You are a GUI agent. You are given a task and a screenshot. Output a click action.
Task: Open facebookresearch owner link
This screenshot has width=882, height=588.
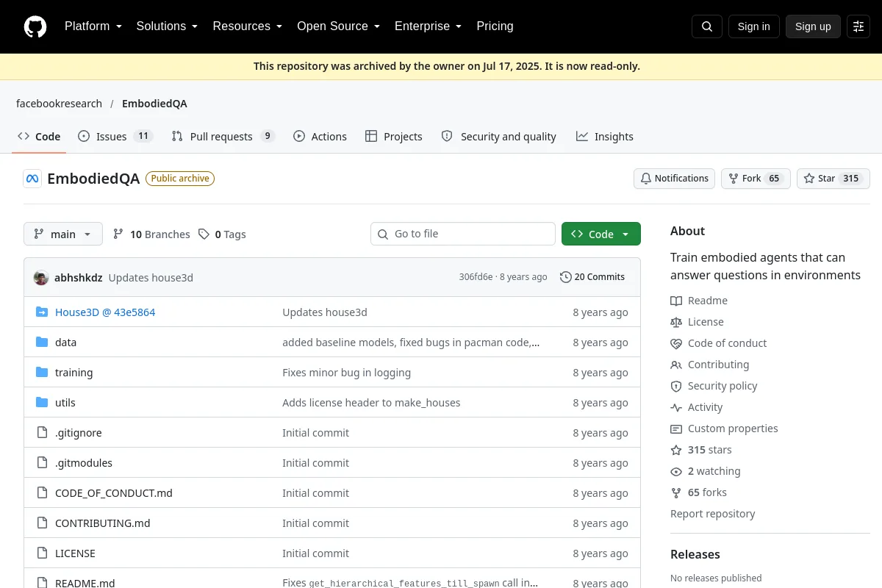[59, 104]
